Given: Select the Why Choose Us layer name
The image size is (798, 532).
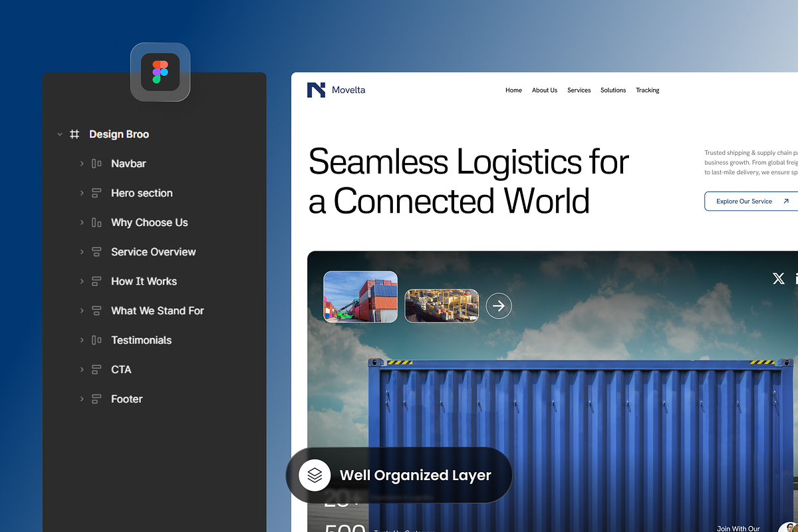Looking at the screenshot, I should [x=150, y=223].
